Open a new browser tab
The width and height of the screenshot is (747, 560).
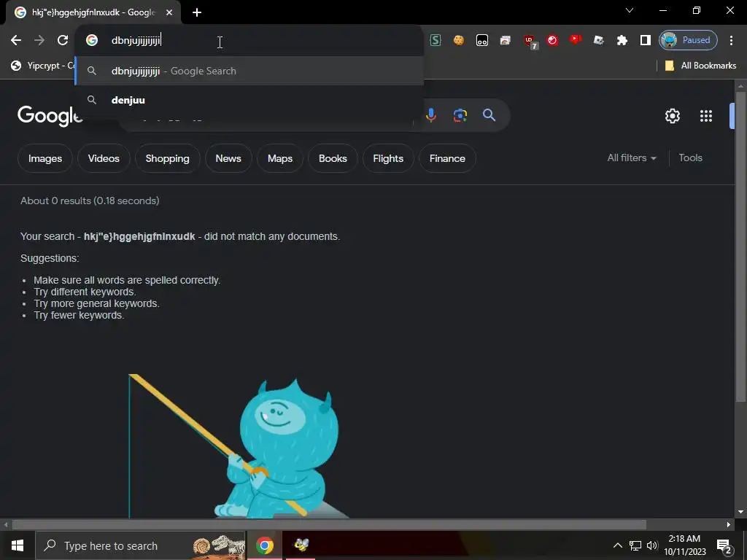click(x=197, y=12)
